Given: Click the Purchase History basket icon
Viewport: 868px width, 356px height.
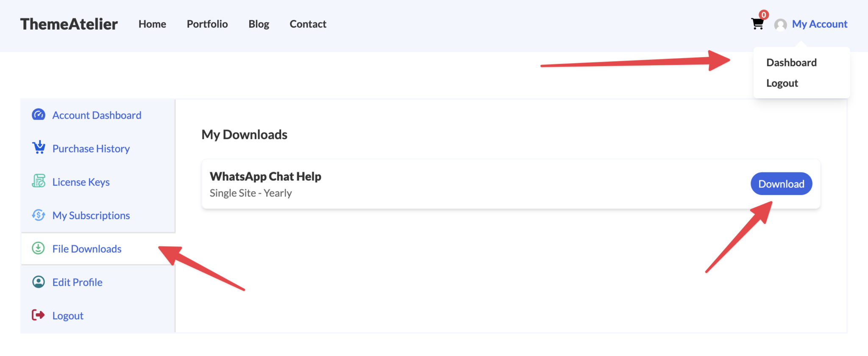Looking at the screenshot, I should [x=39, y=148].
